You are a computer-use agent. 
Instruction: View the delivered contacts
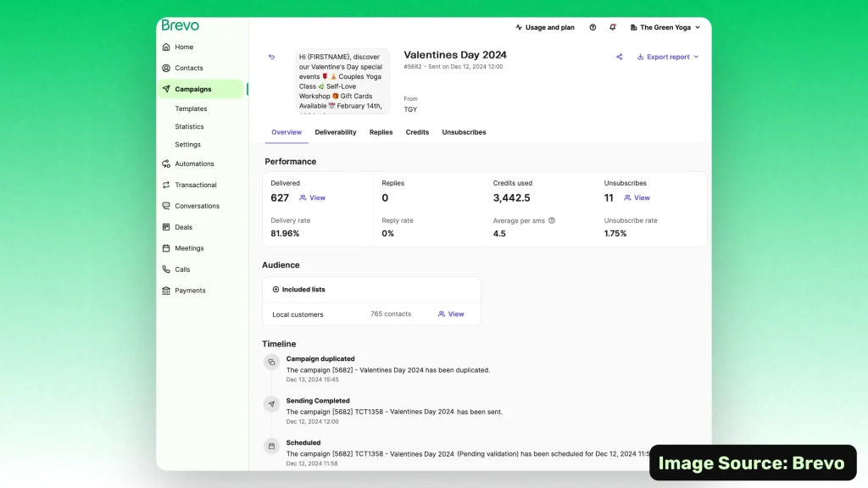(x=313, y=198)
